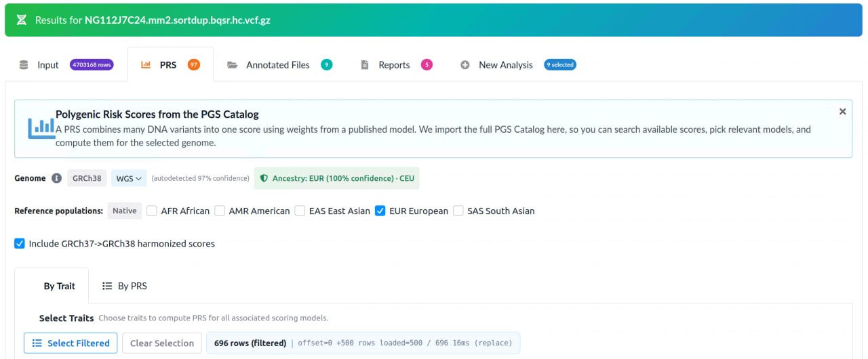
Task: Switch to the By Trait tab
Action: tap(59, 286)
